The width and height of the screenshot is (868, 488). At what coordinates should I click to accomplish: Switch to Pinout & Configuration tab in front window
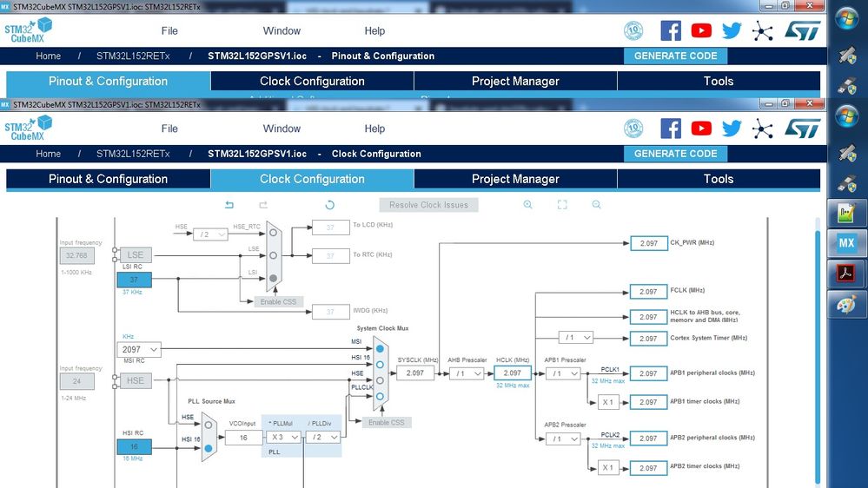pyautogui.click(x=108, y=179)
